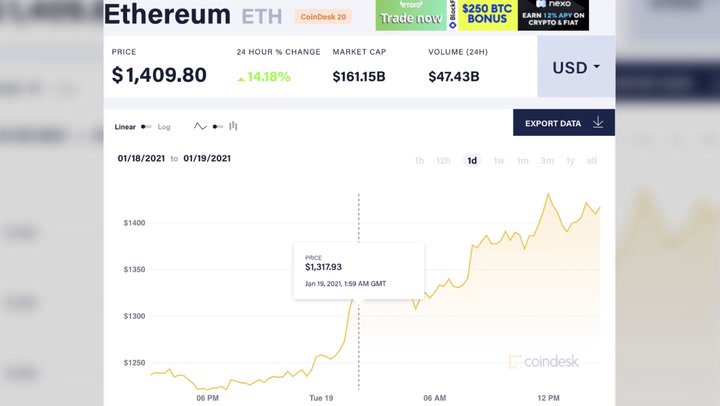Click the start date 01/18/2021
720x406 pixels.
pyautogui.click(x=140, y=158)
